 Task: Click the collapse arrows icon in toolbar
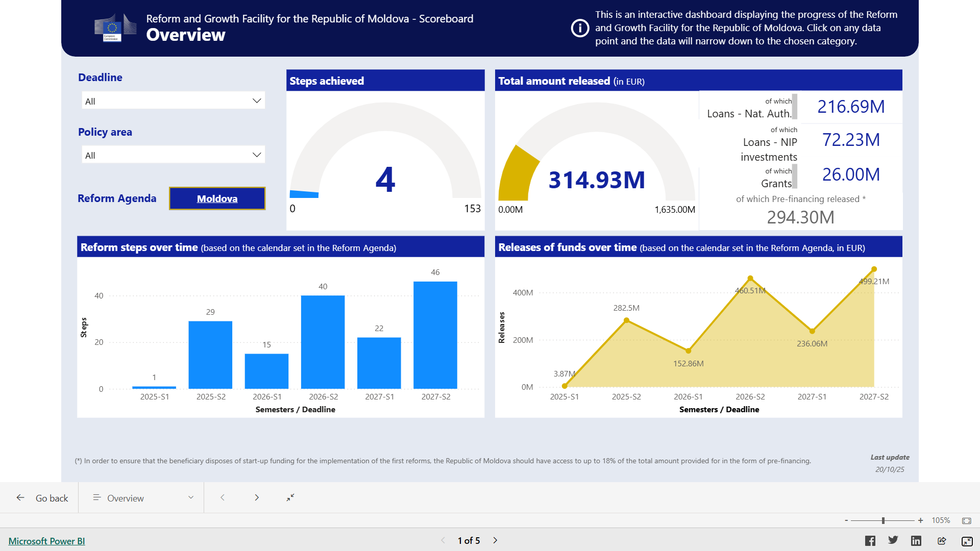(290, 497)
